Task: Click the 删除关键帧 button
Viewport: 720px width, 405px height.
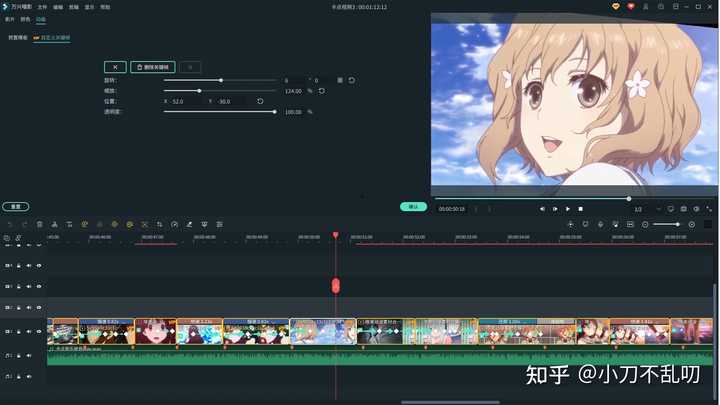Action: [153, 67]
